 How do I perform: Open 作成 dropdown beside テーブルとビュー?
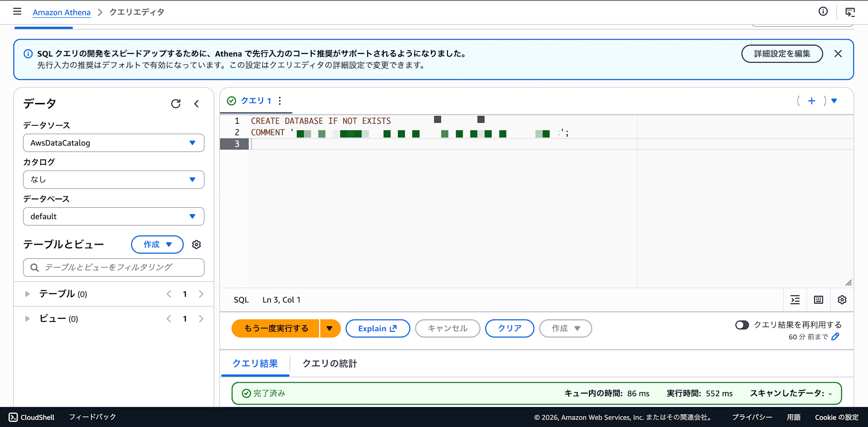(158, 245)
